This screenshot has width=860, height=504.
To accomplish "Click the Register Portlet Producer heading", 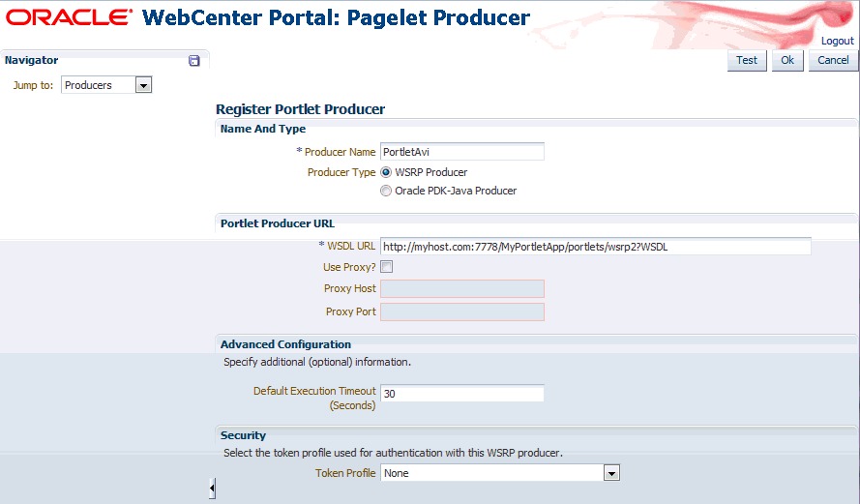I will click(x=301, y=109).
